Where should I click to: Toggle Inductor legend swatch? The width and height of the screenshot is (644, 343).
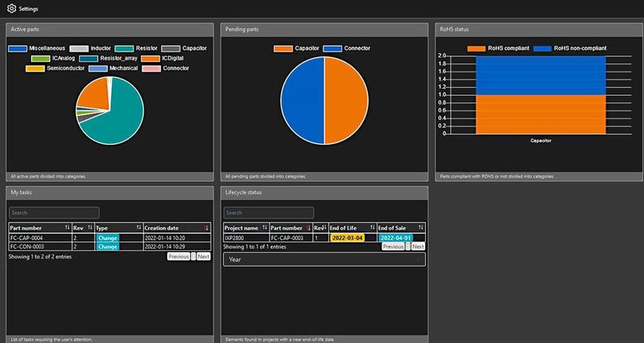(79, 48)
